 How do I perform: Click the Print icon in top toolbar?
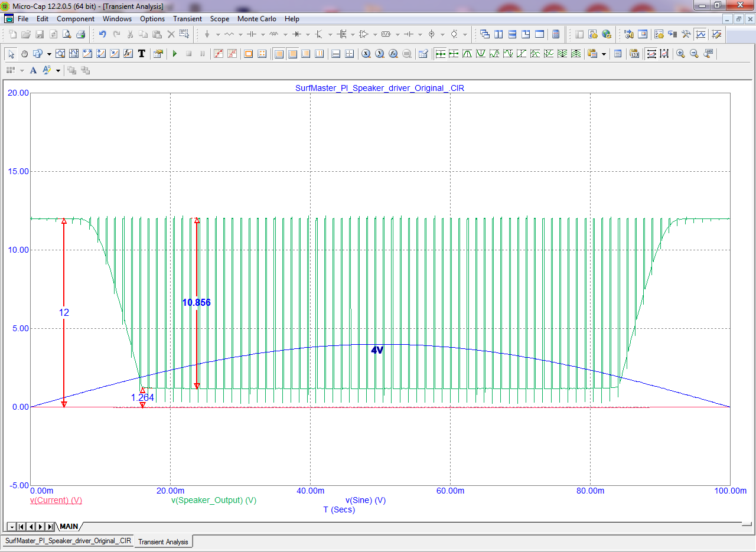click(x=80, y=34)
